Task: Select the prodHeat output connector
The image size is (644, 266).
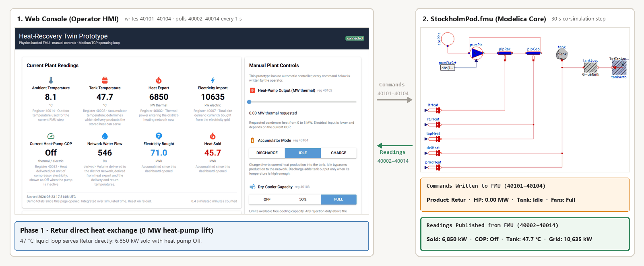Action: click(x=433, y=168)
